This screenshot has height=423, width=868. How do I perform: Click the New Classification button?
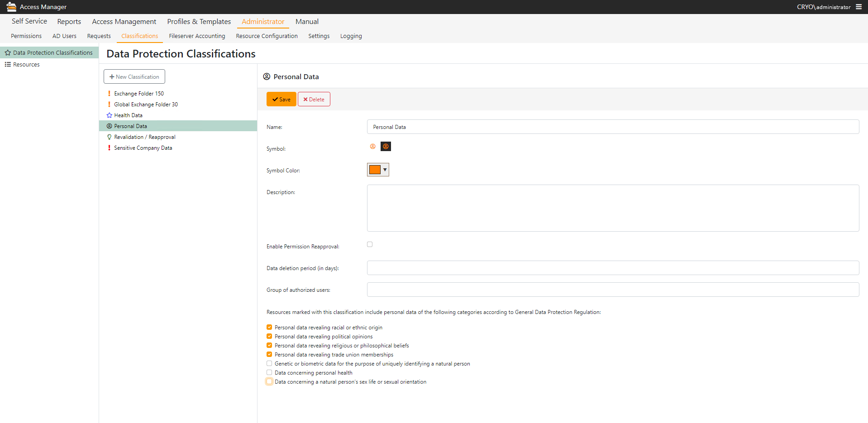[x=134, y=76]
